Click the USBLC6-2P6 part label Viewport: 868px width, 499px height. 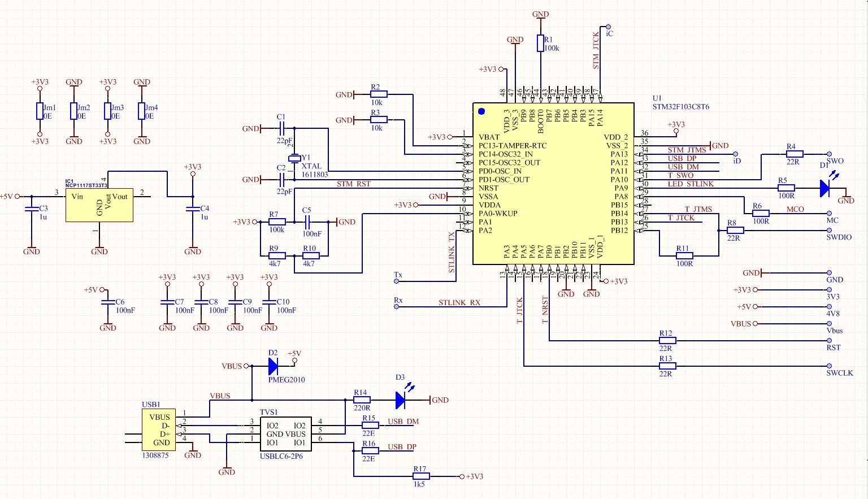click(x=281, y=455)
